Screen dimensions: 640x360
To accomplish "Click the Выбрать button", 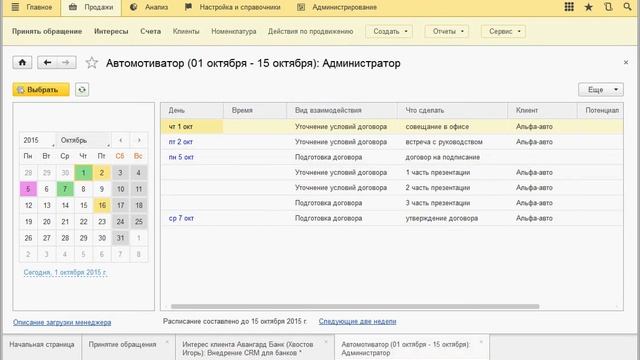I will pos(41,90).
